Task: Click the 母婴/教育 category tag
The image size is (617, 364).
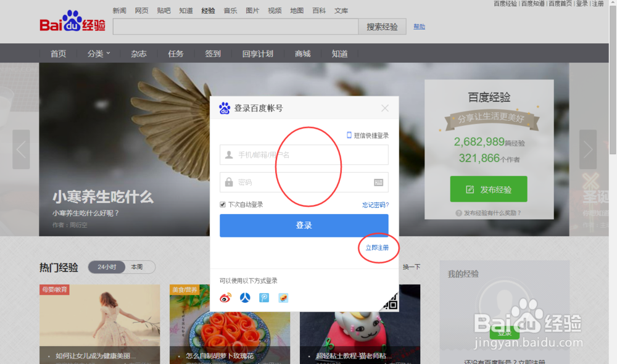Action: coord(55,289)
